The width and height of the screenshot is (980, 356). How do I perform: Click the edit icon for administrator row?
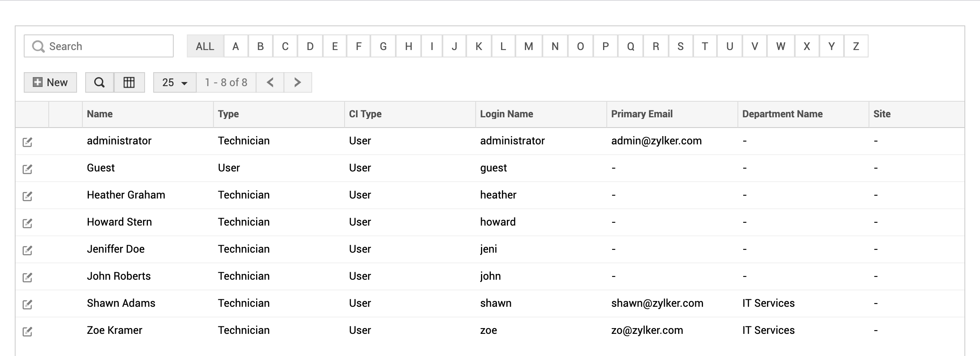[27, 142]
